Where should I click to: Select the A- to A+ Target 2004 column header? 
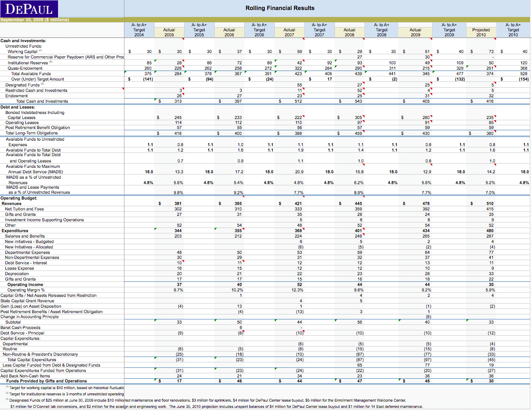[139, 30]
